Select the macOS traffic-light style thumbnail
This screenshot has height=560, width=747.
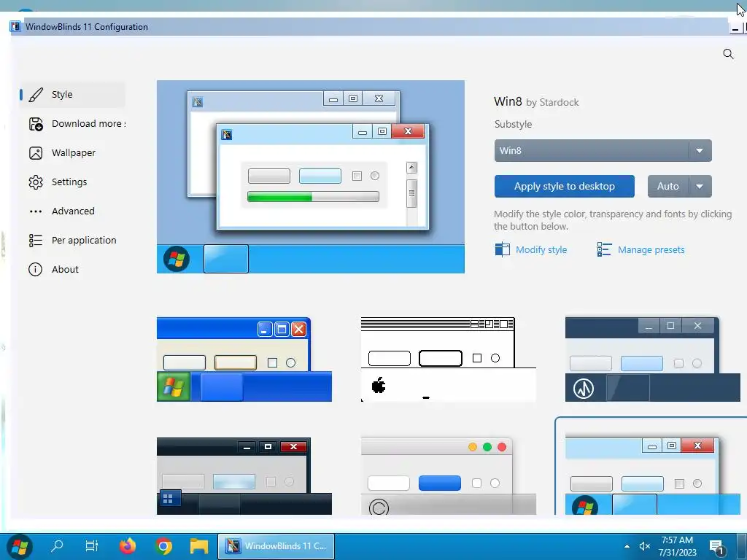[x=449, y=476]
